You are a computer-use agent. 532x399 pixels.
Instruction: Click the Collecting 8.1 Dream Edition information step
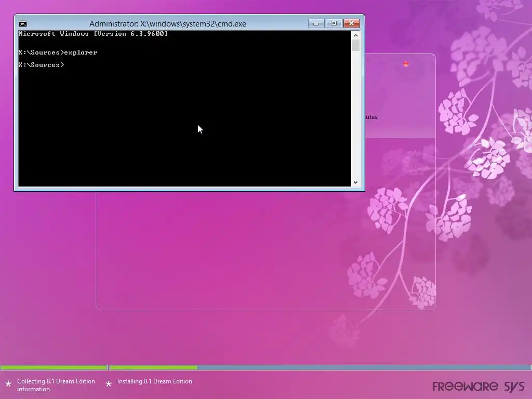(56, 385)
